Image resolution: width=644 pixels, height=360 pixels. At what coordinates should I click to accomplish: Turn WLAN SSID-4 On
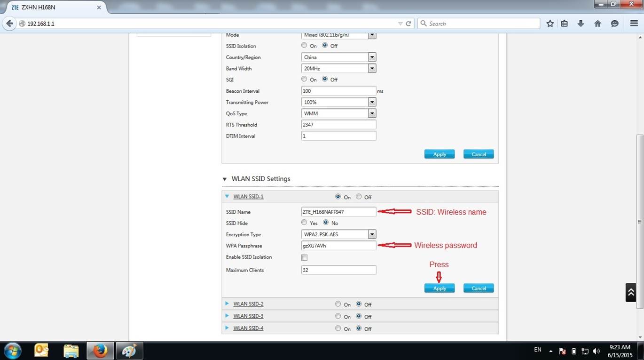click(x=338, y=328)
